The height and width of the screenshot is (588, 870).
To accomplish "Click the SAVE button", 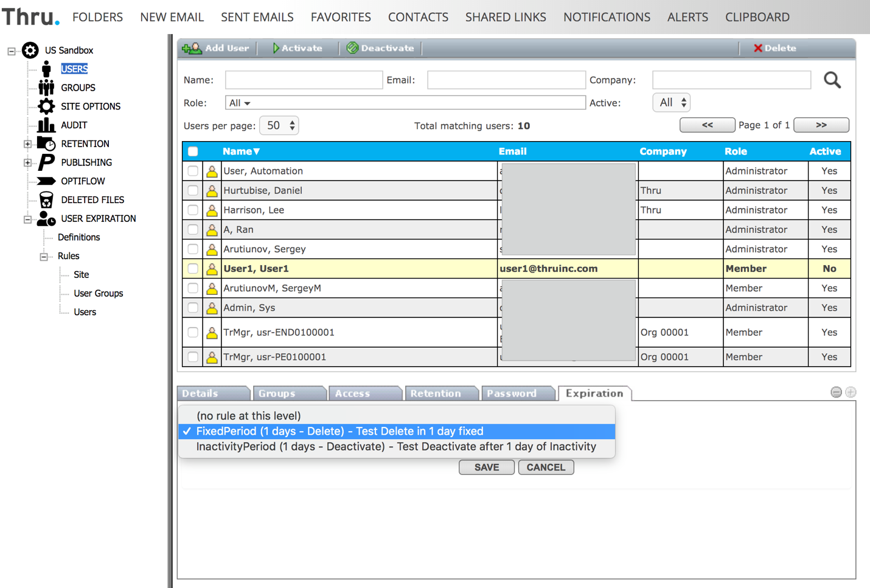I will pos(486,467).
